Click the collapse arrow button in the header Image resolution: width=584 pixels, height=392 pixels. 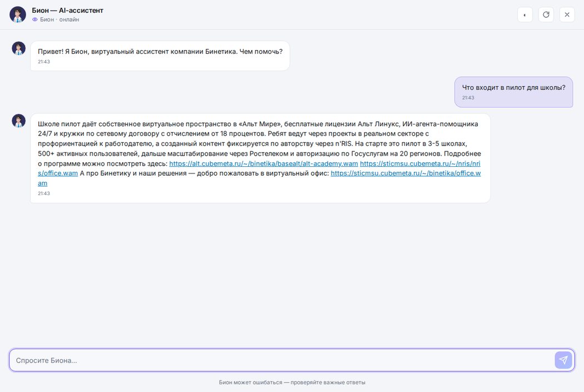click(x=525, y=14)
